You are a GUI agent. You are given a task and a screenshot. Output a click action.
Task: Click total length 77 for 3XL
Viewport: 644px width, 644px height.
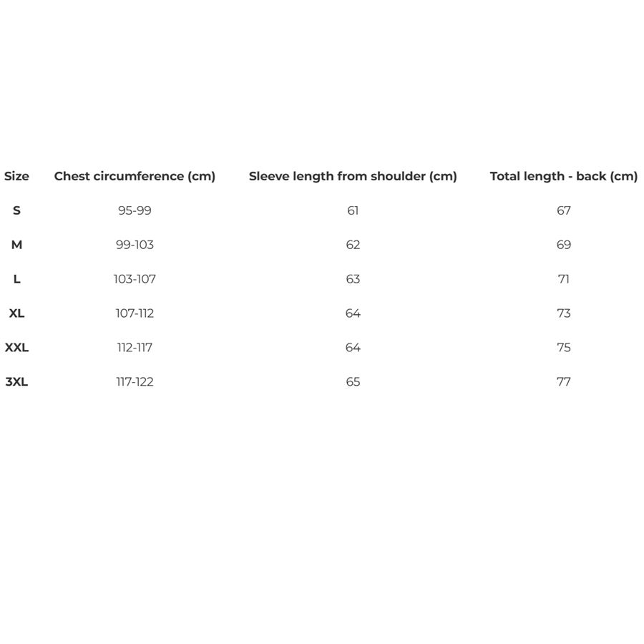coord(564,382)
